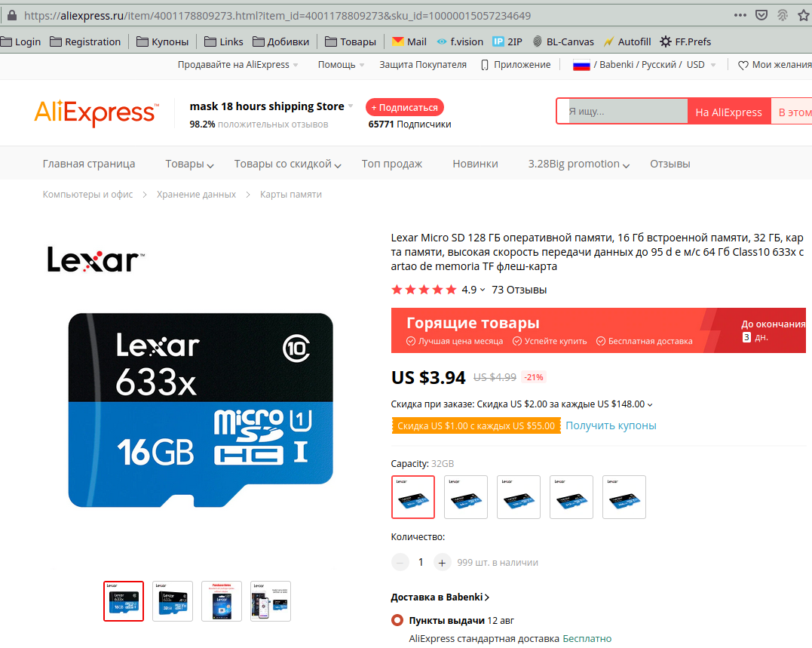This screenshot has width=812, height=648.
Task: Click the lock icon in address bar
Action: [11, 16]
